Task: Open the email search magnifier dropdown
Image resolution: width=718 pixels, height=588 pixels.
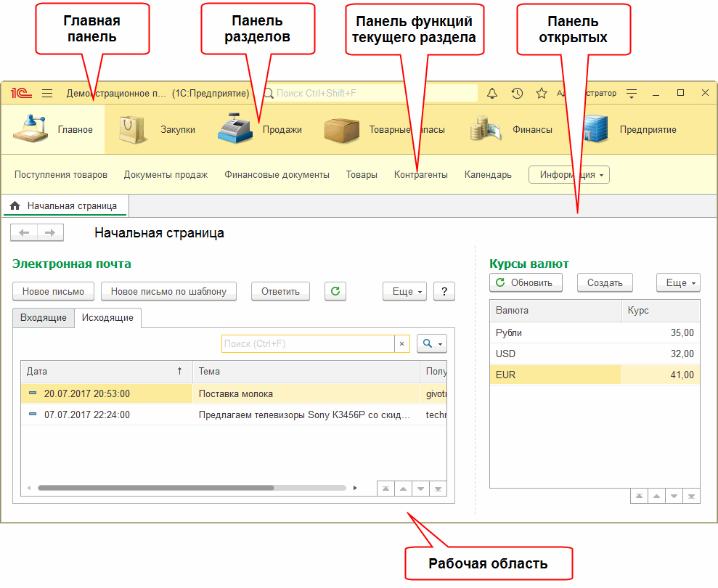Action: 432,344
